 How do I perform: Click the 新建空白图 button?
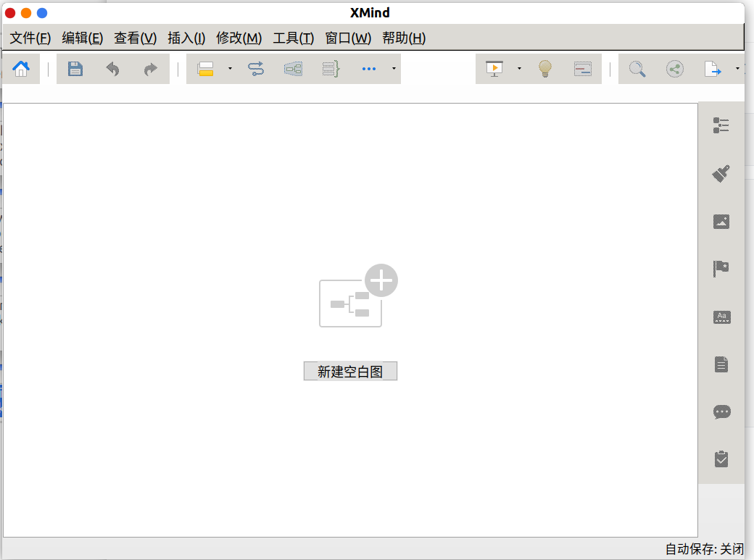(x=350, y=371)
